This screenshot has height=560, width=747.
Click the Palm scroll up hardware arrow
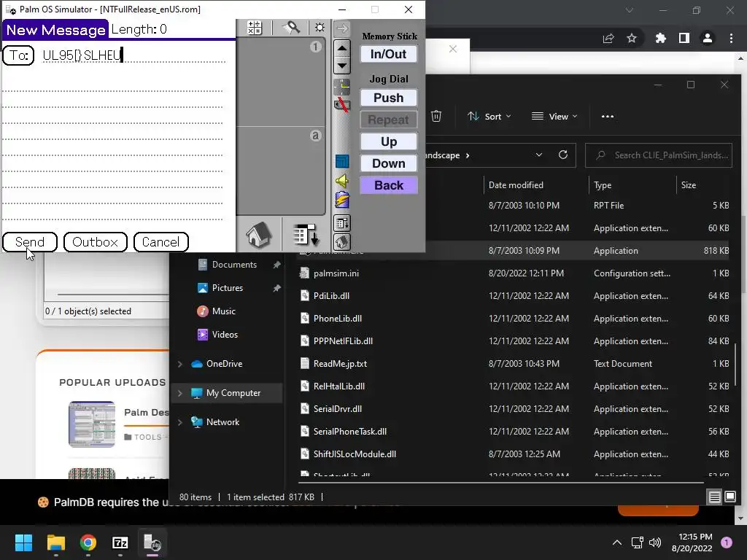(x=342, y=48)
